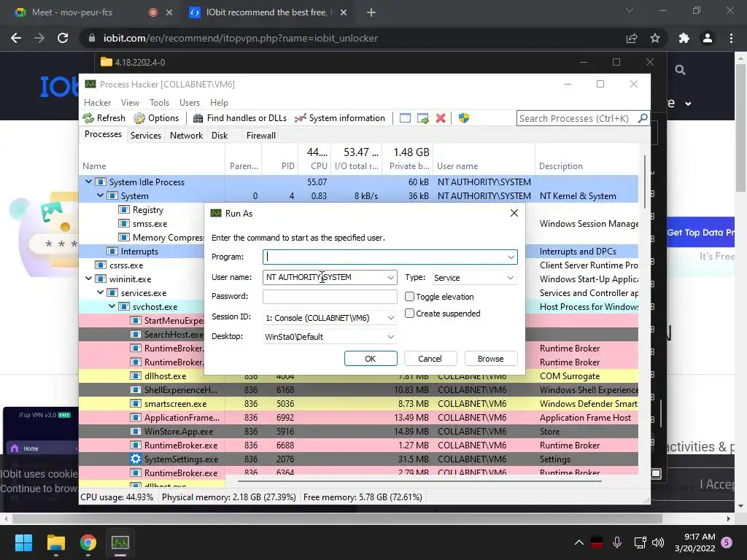This screenshot has height=560, width=747.
Task: Click find window and thread icon
Action: 422,118
